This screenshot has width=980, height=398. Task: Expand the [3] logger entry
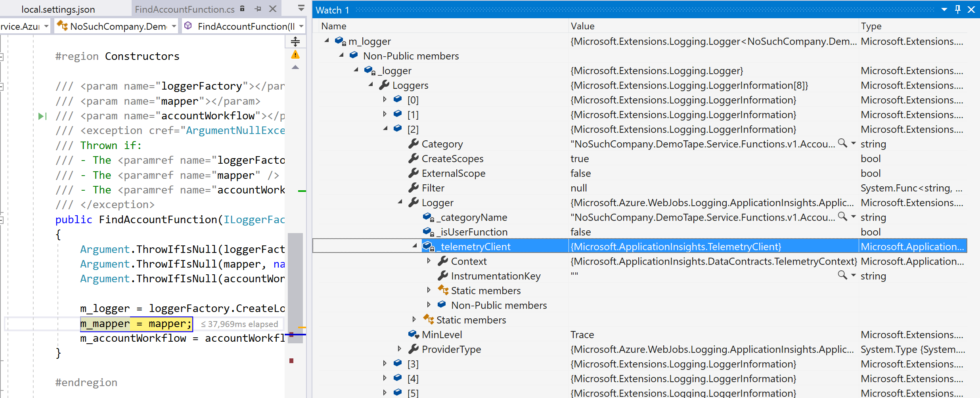coord(385,363)
